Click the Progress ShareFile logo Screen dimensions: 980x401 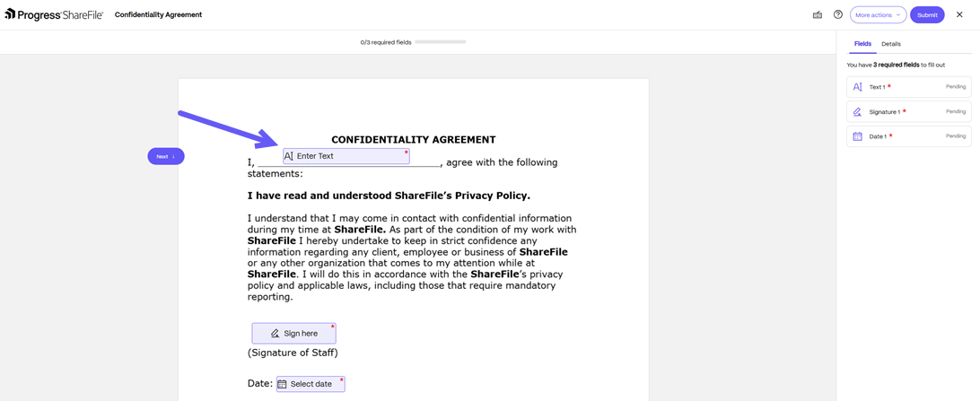pos(54,14)
